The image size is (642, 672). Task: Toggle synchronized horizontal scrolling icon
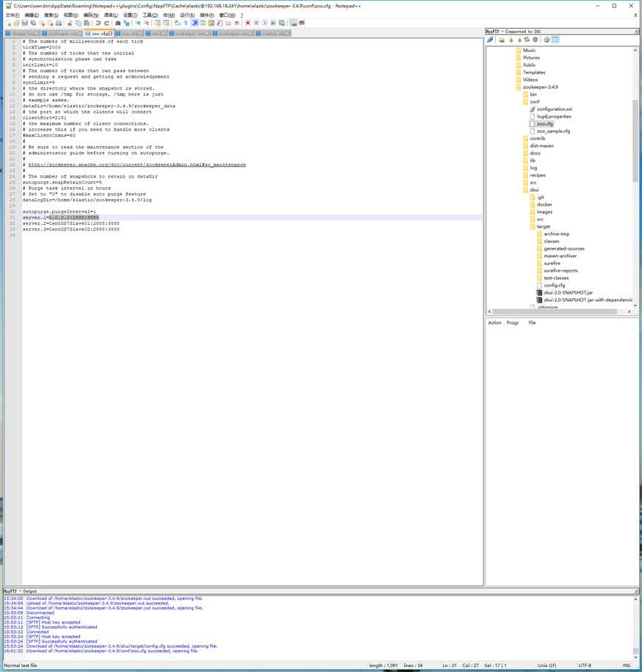pos(166,24)
